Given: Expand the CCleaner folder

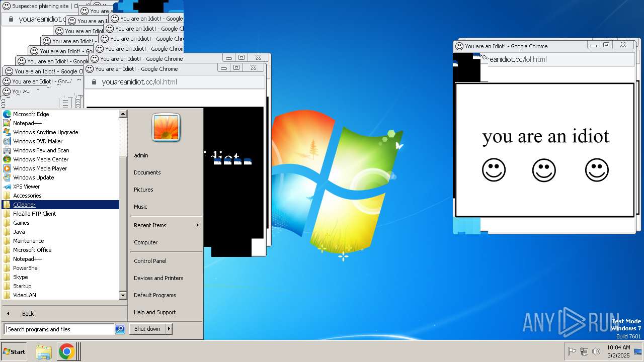Looking at the screenshot, I should click(60, 205).
